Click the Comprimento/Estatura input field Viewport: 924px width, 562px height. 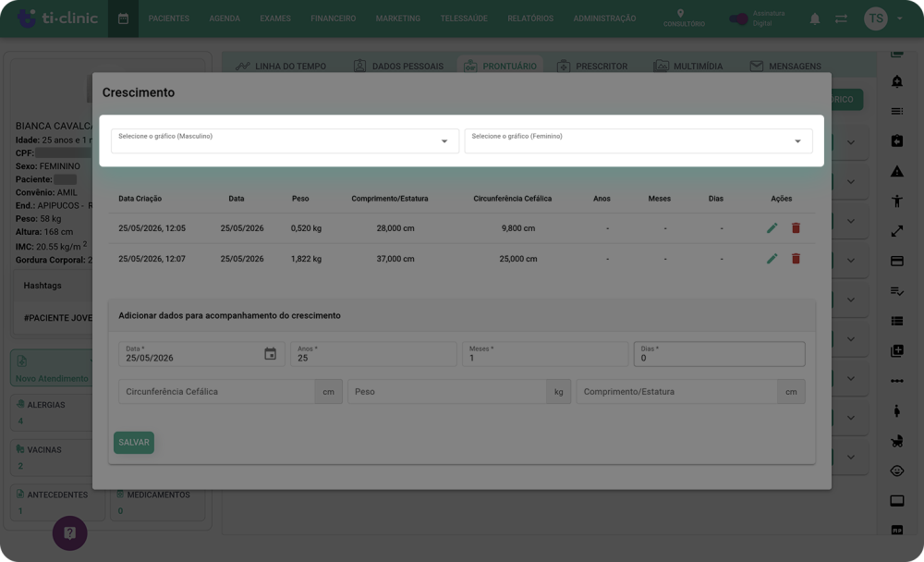676,392
